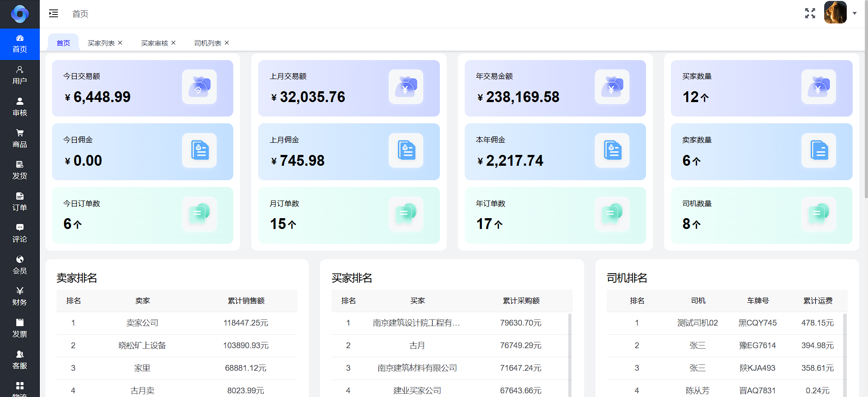
Task: Click the 今日交易额 money bag card icon
Action: click(x=199, y=87)
